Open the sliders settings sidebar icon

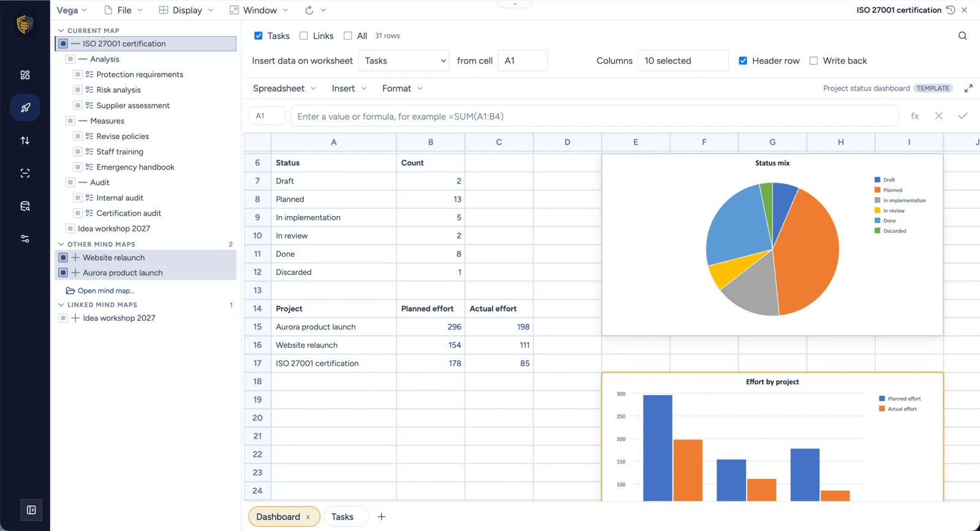[x=25, y=239]
